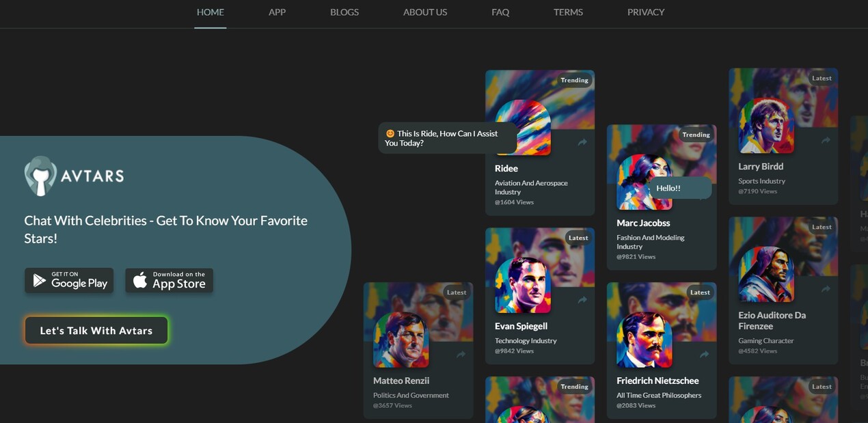Click the share arrow on Ridee's card
The image size is (868, 423).
point(582,144)
